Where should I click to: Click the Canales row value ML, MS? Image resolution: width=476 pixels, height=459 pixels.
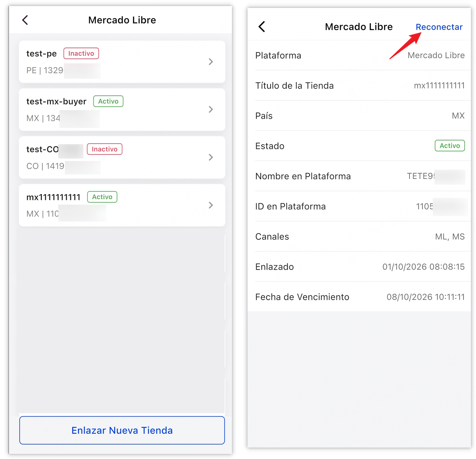coord(450,237)
